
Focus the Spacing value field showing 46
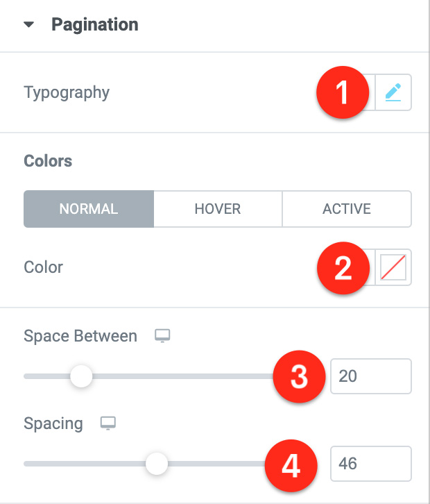pos(371,464)
